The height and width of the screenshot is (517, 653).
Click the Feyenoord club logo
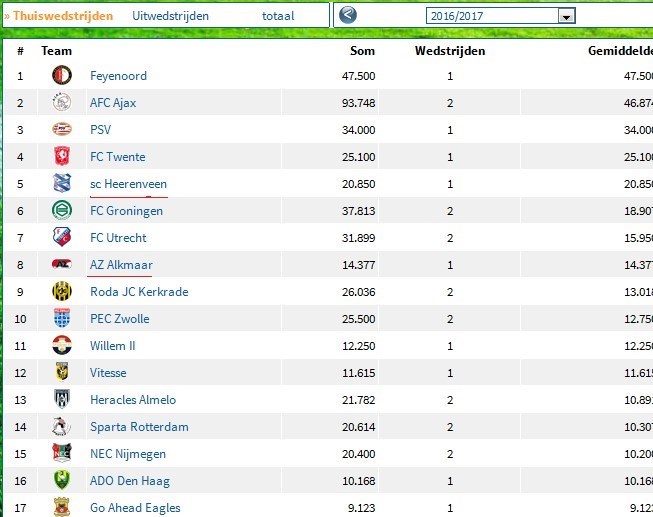(62, 76)
